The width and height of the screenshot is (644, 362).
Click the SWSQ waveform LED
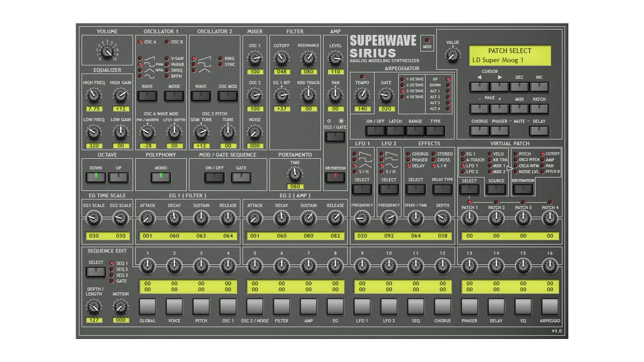(x=167, y=70)
